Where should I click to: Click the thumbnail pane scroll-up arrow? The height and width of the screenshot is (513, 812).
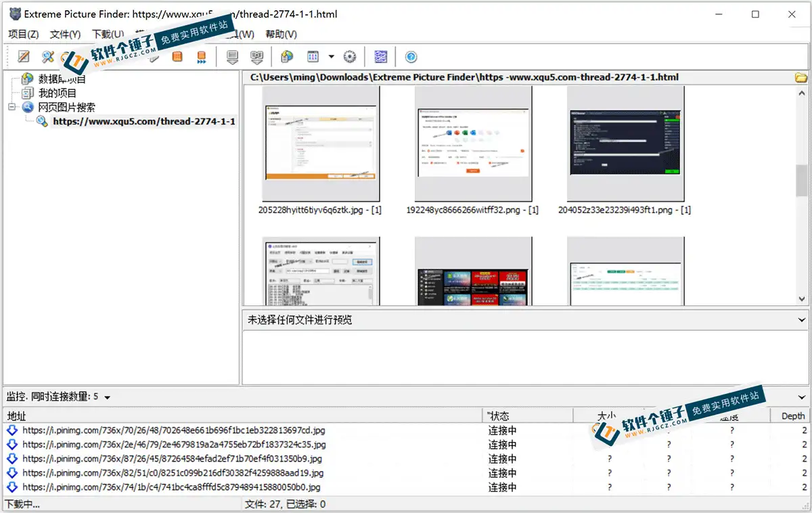tap(802, 92)
